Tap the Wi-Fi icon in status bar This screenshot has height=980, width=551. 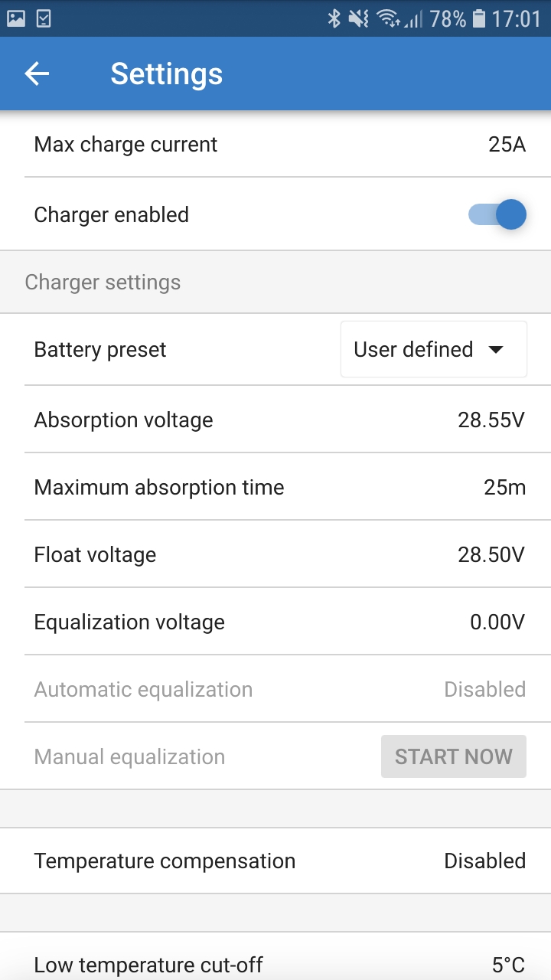tap(389, 18)
